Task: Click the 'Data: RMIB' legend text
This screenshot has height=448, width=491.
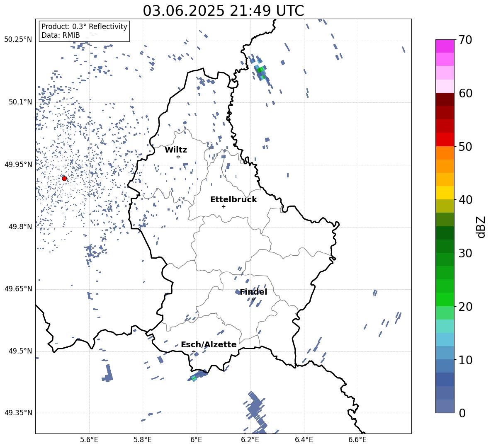Action: point(61,35)
